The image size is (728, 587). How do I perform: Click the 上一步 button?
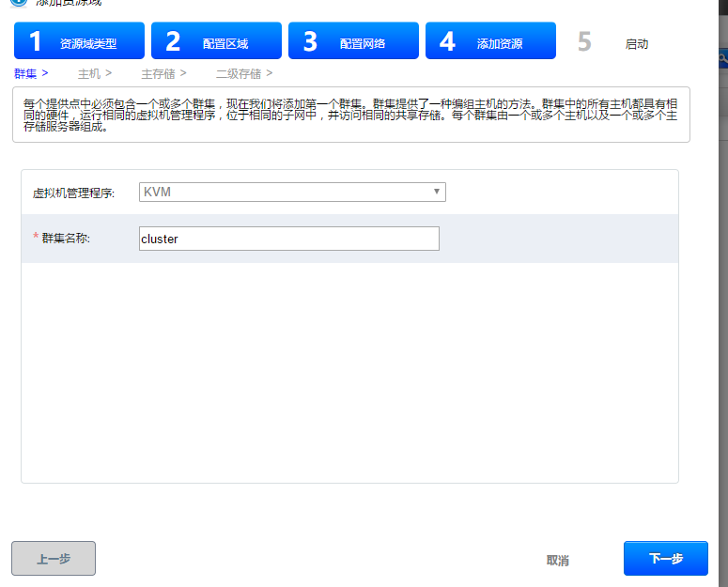[x=54, y=559]
